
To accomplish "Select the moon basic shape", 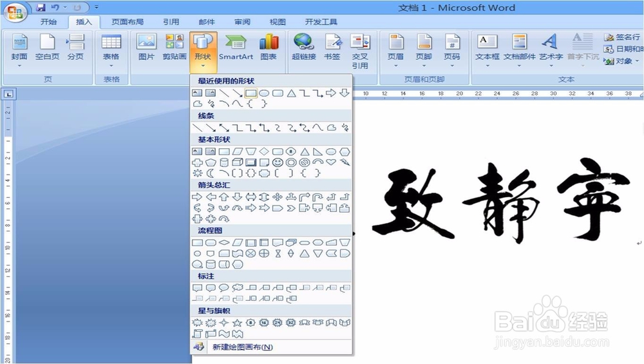I will click(211, 173).
